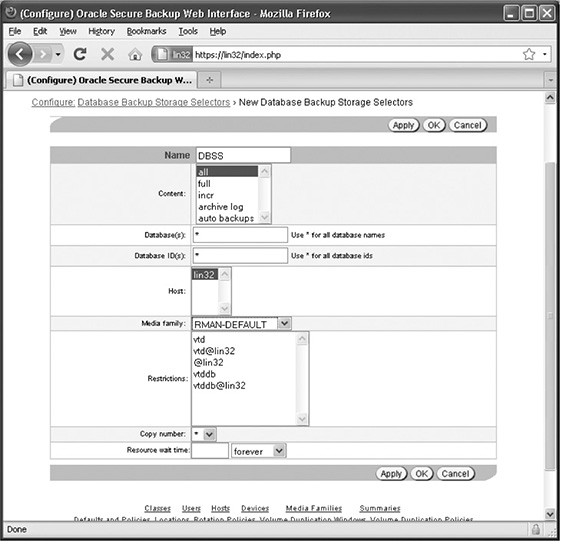
Task: Select 'vtd' in the Restrictions list
Action: coord(244,339)
